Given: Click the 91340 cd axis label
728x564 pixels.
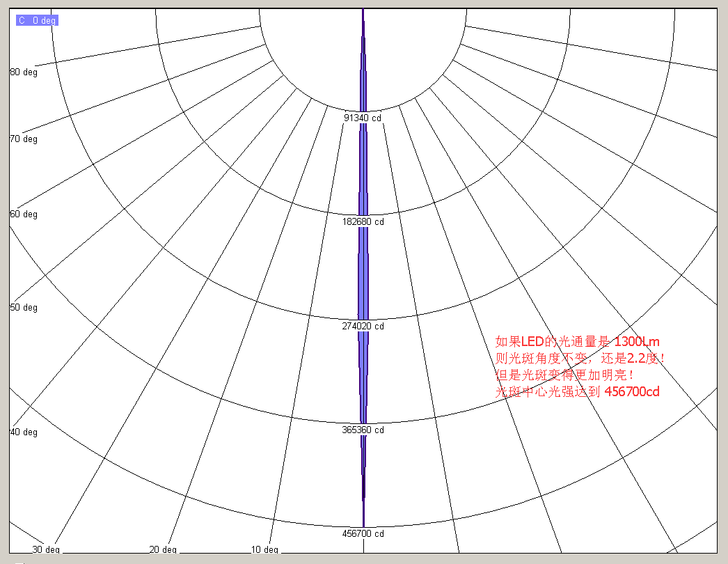Looking at the screenshot, I should pos(362,118).
